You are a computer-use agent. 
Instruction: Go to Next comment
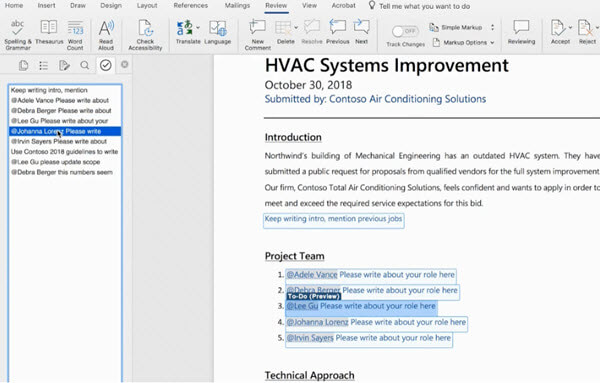(x=361, y=32)
